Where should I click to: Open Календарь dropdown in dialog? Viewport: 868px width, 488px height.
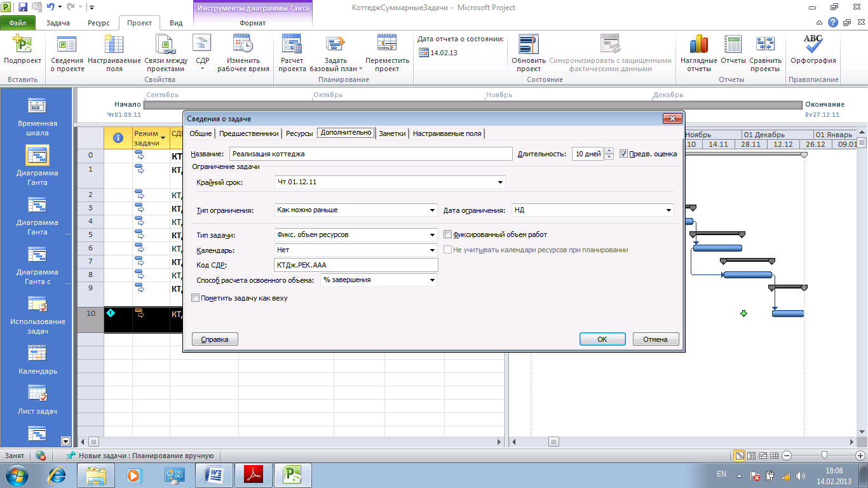pos(432,250)
